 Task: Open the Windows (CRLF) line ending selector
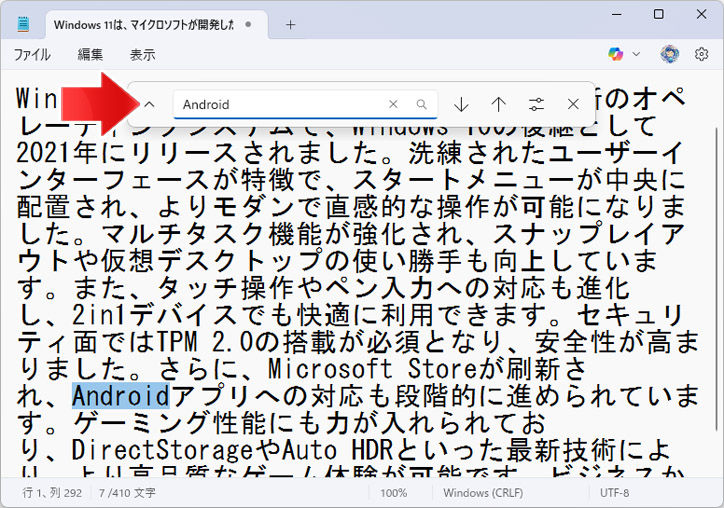coord(483,493)
